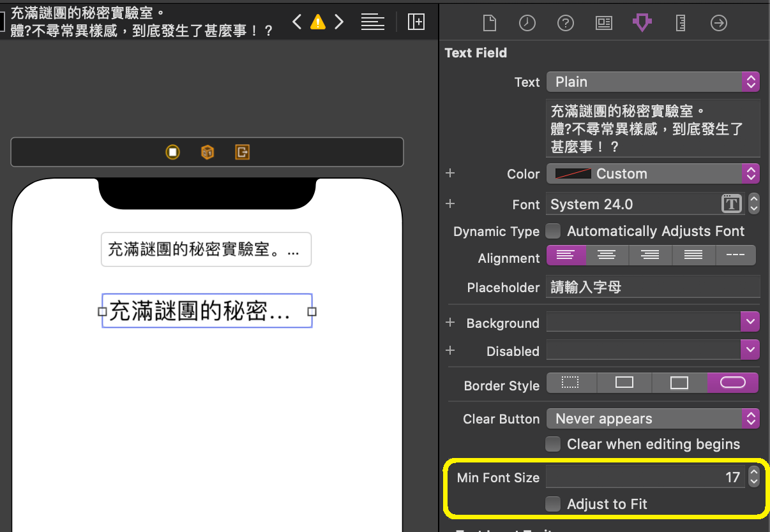Viewport: 770px width, 532px height.
Task: Select the highlighted lower text field on canvas
Action: click(x=207, y=311)
